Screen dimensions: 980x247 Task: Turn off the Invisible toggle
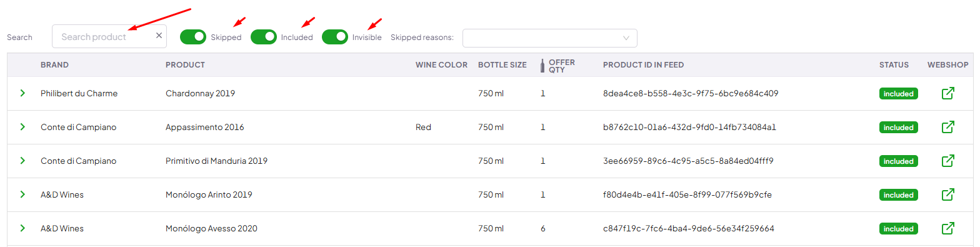click(x=335, y=37)
